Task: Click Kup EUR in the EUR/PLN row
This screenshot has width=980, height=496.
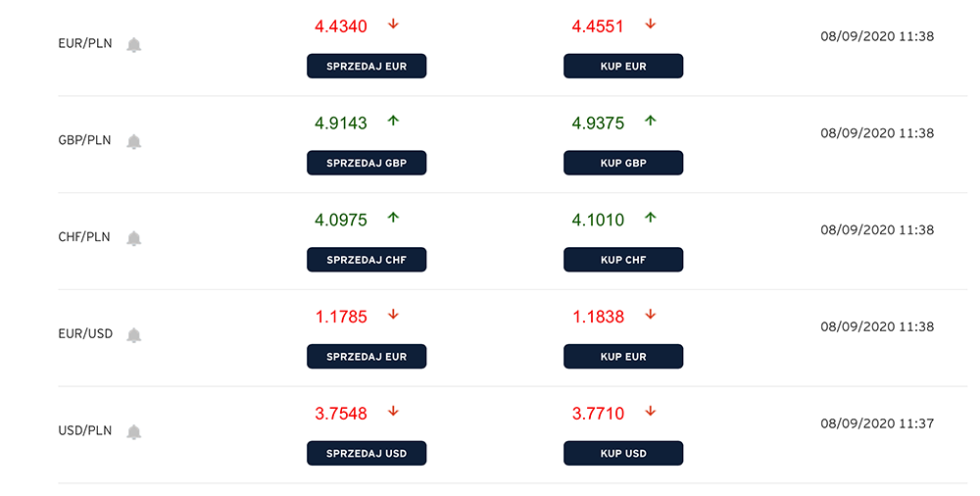Action: [623, 67]
